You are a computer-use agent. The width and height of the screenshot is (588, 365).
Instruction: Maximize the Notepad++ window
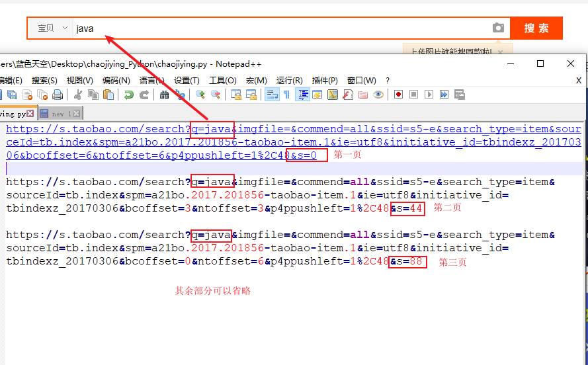[540, 63]
